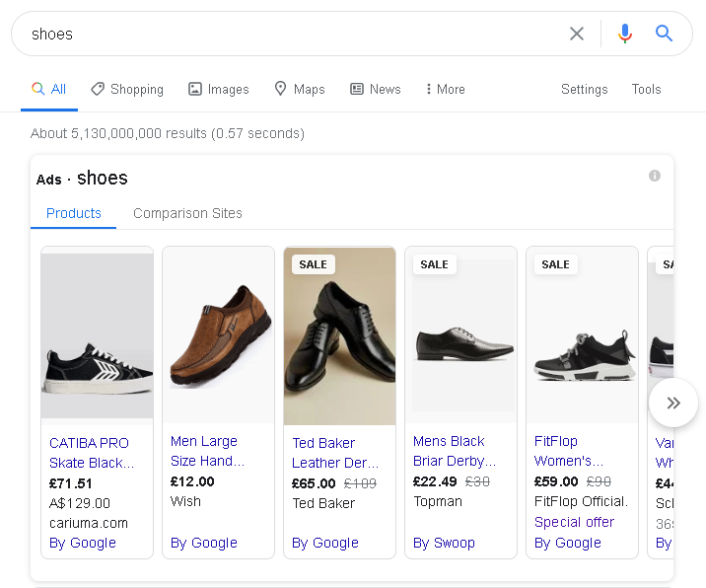Open Tools options
Image resolution: width=706 pixels, height=588 pixels.
pyautogui.click(x=646, y=89)
